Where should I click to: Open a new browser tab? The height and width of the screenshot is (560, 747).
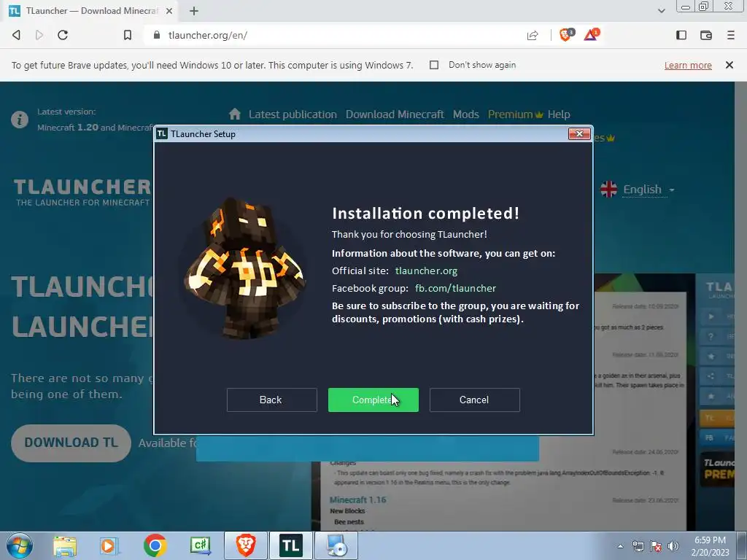click(194, 11)
